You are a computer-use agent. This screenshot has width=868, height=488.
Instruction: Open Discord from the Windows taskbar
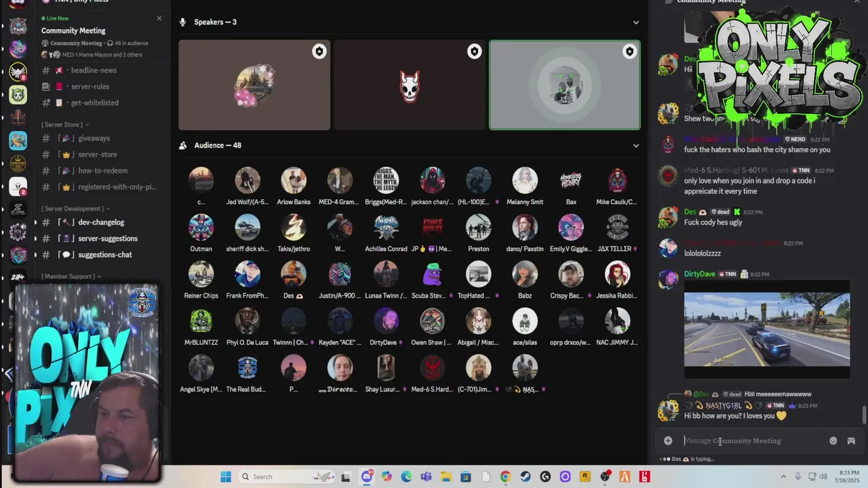[x=367, y=476]
